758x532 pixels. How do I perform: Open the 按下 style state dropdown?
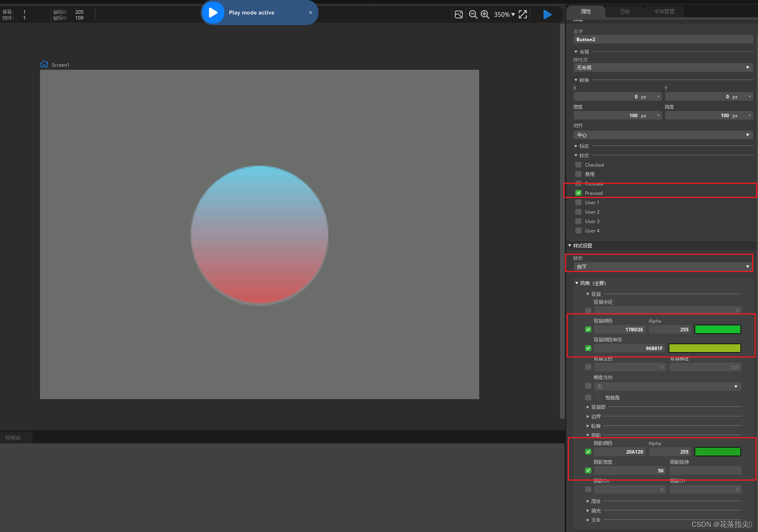click(x=663, y=267)
